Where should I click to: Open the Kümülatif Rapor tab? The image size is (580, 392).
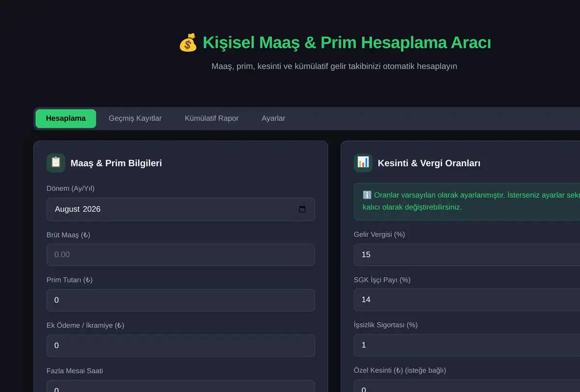(x=212, y=118)
